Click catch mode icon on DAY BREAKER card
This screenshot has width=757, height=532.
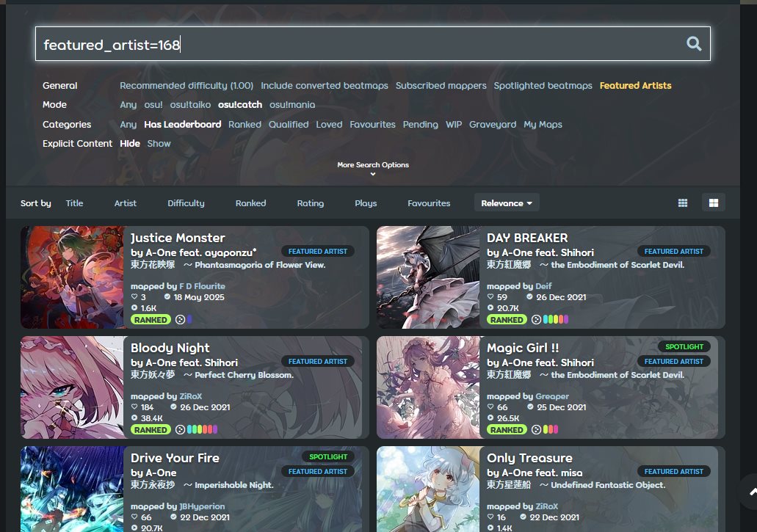tap(536, 320)
